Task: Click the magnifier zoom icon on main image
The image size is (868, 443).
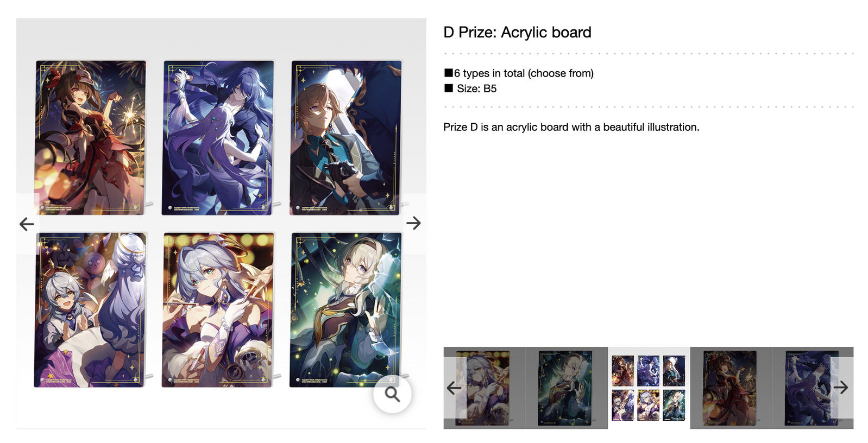Action: click(392, 394)
